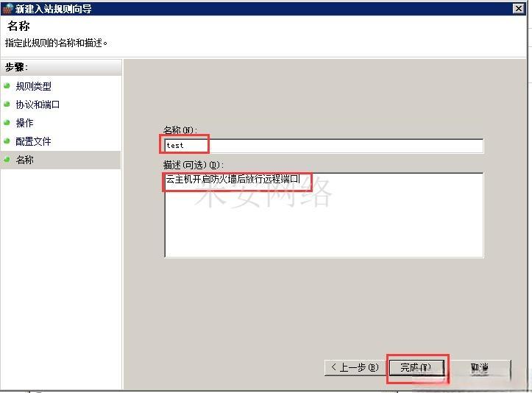Click green bullet beside 名称 step
The image size is (532, 393).
[7, 159]
